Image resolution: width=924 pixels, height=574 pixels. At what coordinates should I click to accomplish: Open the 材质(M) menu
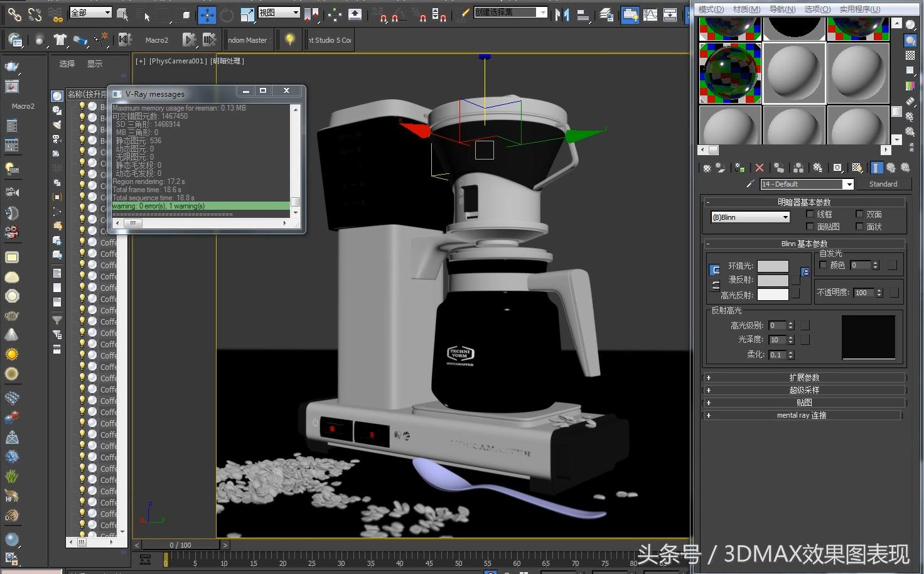746,9
